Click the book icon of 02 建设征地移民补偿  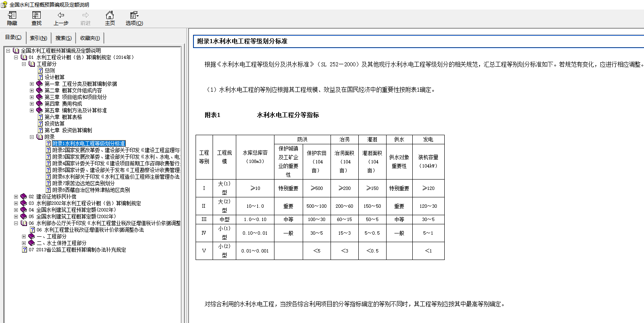click(x=24, y=197)
